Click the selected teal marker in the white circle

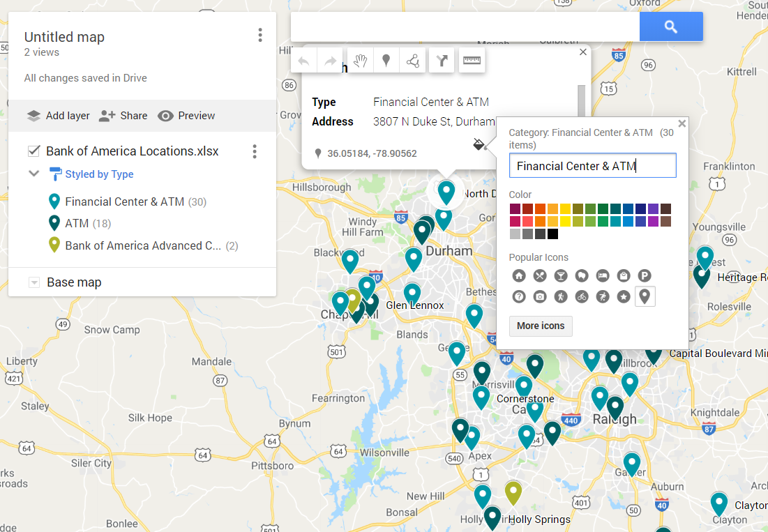pos(446,191)
